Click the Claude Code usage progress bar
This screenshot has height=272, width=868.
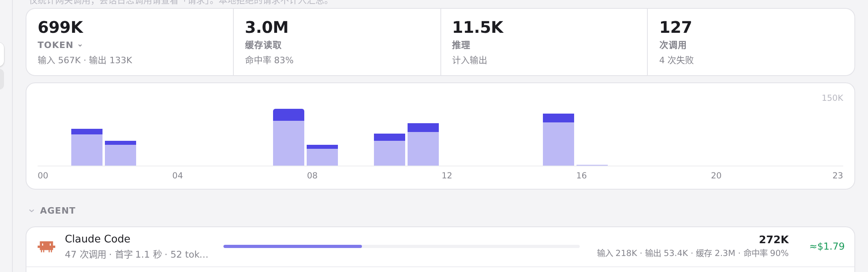(x=401, y=246)
